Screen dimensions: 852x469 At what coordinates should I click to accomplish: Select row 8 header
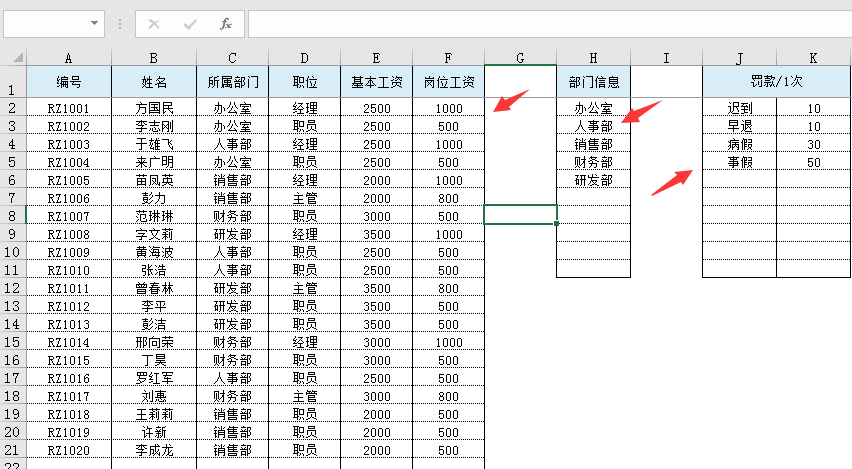[x=12, y=216]
